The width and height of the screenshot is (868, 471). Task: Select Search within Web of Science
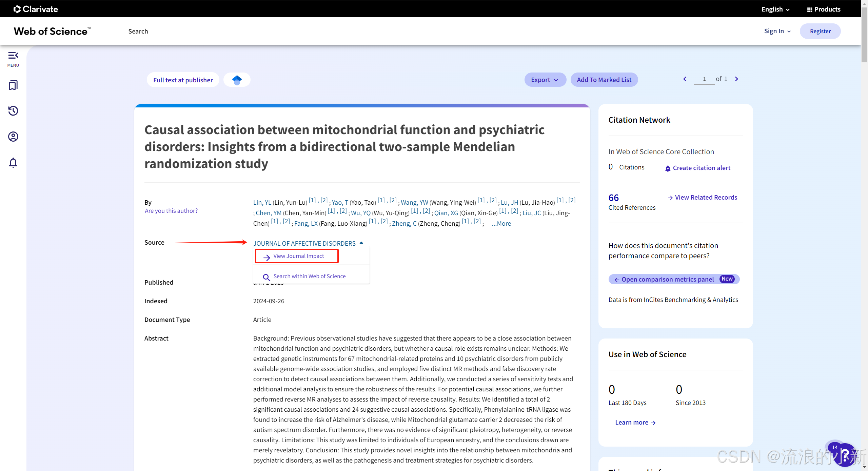pyautogui.click(x=309, y=277)
